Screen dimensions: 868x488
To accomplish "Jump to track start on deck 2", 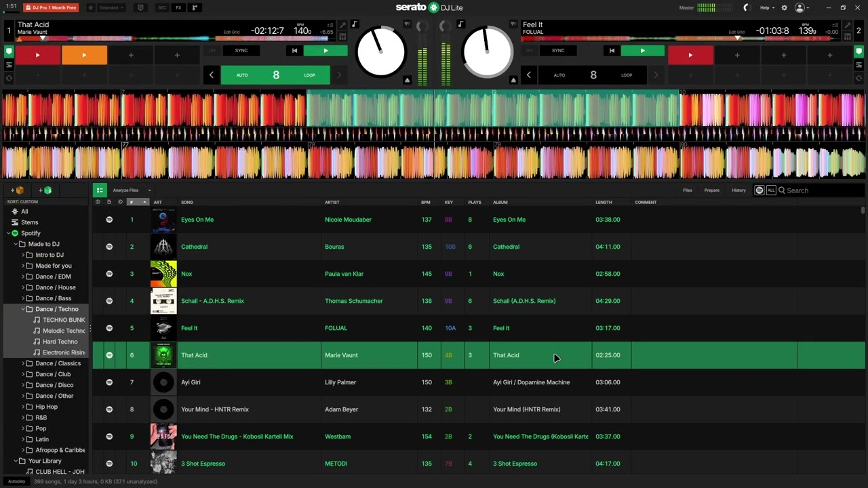I will click(612, 50).
